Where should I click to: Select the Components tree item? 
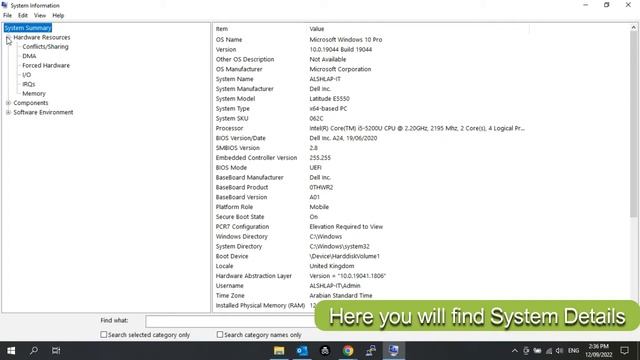[31, 103]
